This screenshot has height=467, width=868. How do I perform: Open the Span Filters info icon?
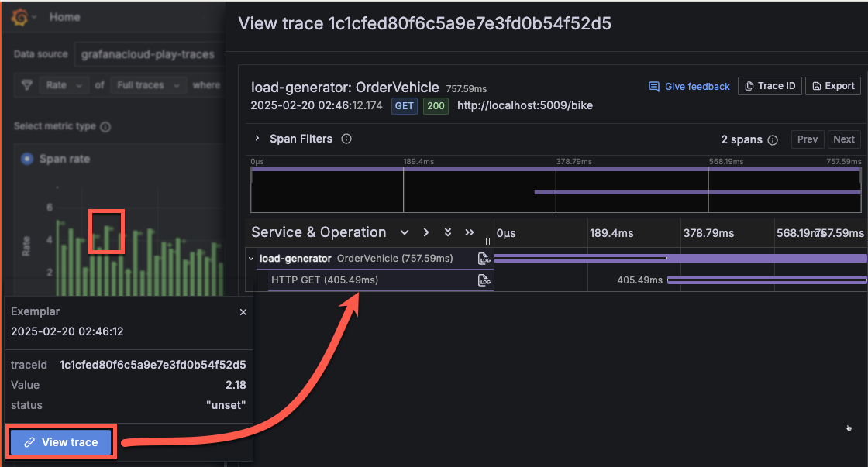click(346, 139)
